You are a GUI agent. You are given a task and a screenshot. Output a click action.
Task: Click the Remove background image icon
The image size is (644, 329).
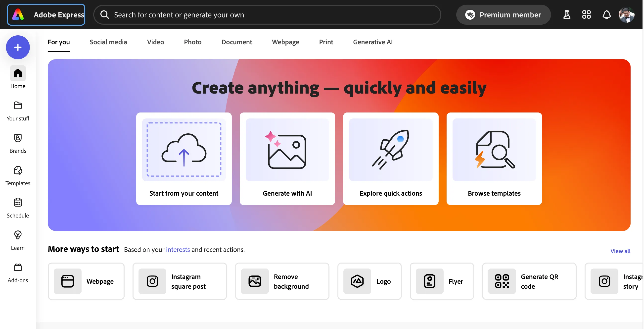coord(255,281)
